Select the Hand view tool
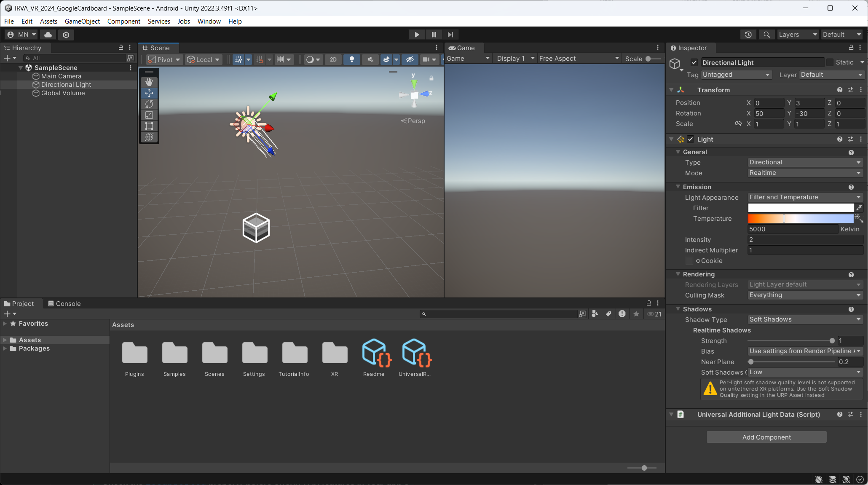Screen dimensions: 868x485 (149, 82)
